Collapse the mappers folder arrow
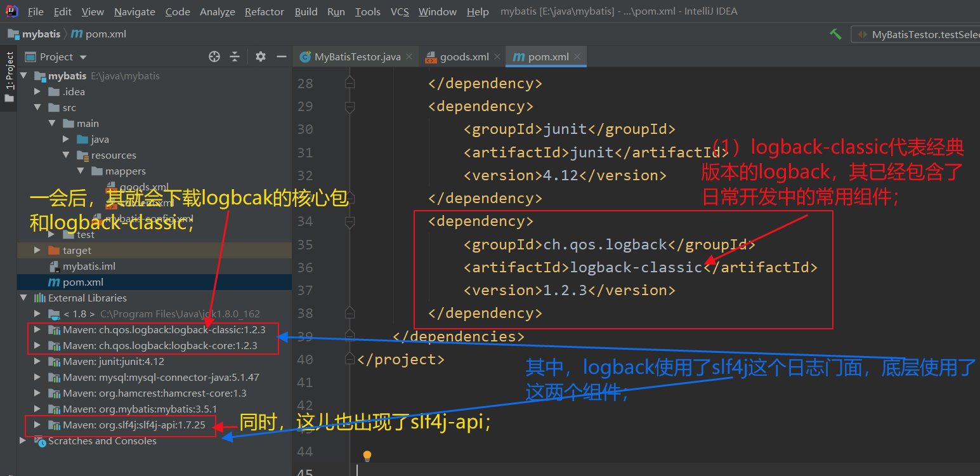 (x=81, y=171)
